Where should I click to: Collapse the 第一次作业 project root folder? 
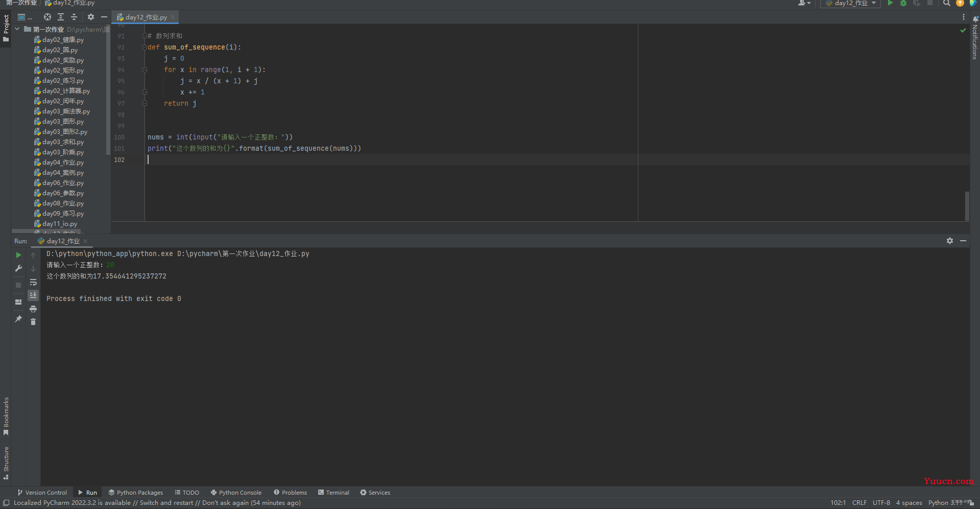click(x=17, y=29)
